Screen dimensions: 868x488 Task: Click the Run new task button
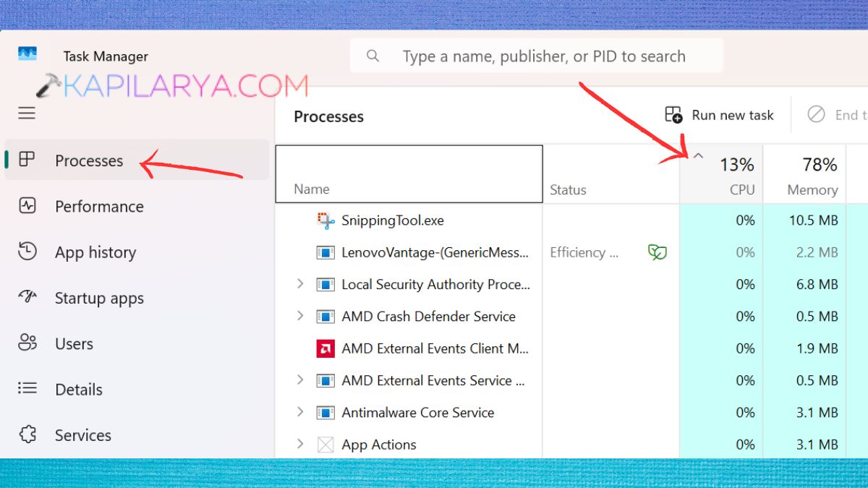[719, 115]
